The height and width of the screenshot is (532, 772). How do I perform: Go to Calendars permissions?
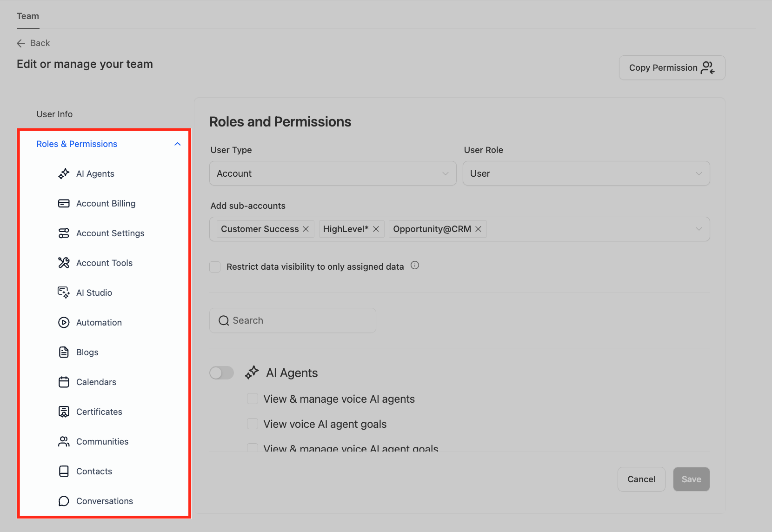click(x=96, y=382)
